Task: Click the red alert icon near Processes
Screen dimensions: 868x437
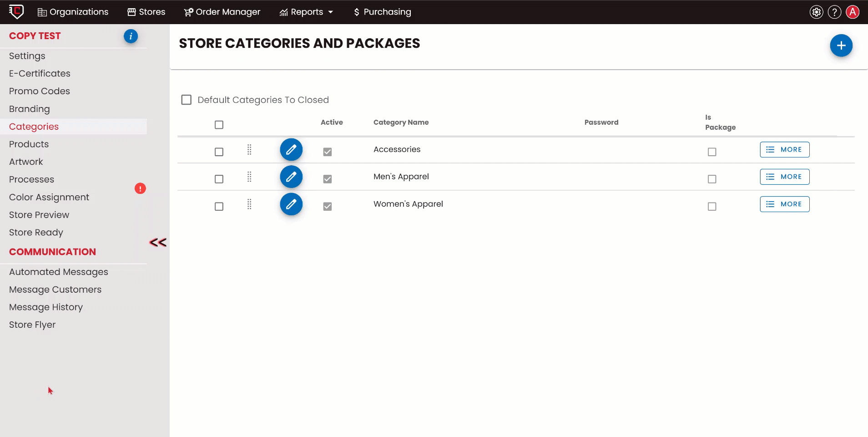Action: [x=140, y=188]
